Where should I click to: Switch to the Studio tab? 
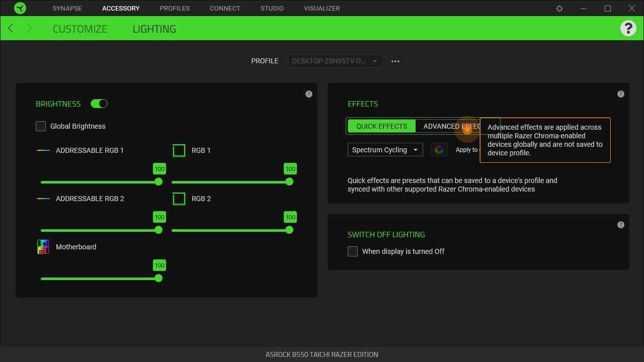[272, 8]
